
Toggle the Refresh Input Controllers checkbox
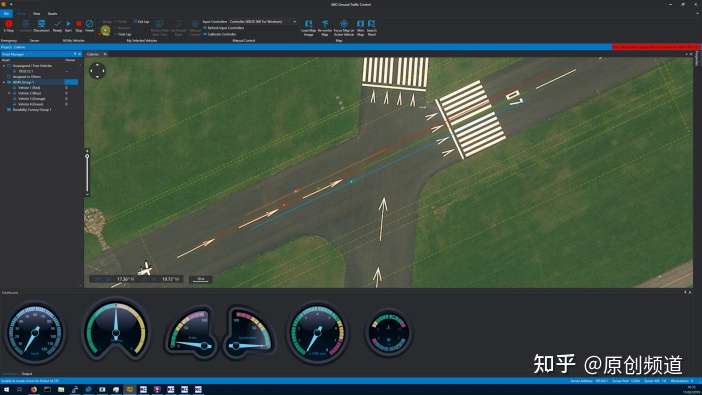coord(205,28)
